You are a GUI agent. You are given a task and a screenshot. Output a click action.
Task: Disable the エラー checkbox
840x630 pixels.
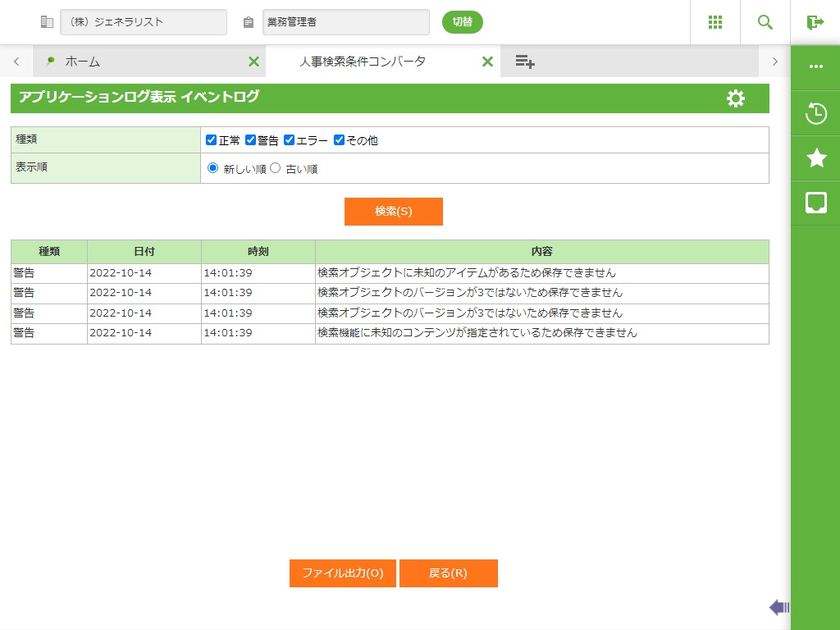pos(289,140)
